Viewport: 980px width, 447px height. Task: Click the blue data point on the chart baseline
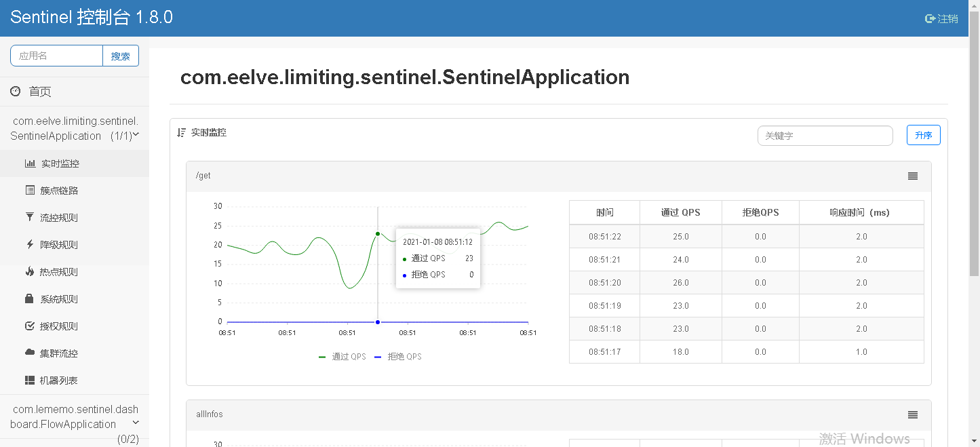pos(378,322)
